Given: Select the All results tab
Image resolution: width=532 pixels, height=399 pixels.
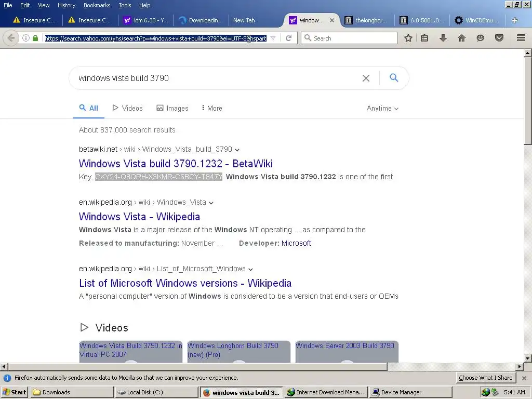Looking at the screenshot, I should [88, 108].
